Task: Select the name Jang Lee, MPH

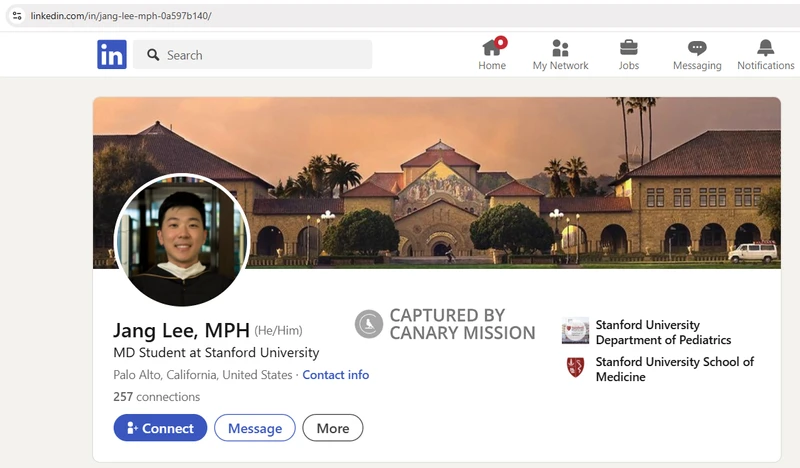Action: tap(181, 330)
